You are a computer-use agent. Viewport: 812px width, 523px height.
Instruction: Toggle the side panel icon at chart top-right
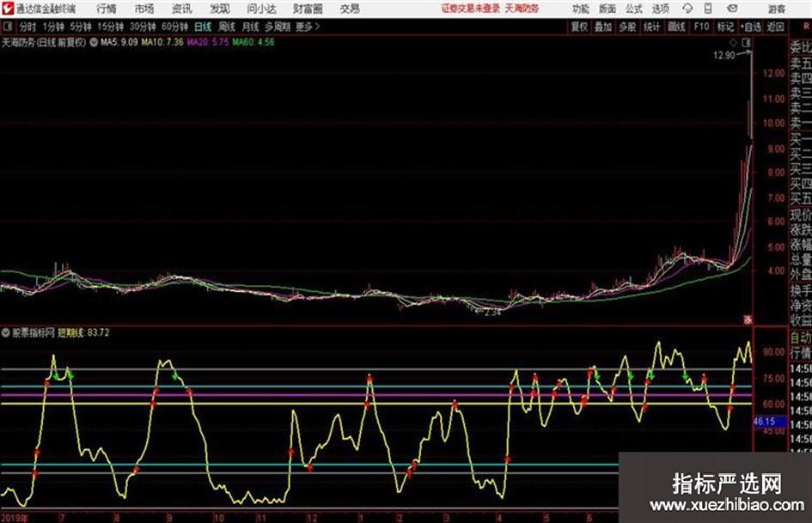pos(746,43)
